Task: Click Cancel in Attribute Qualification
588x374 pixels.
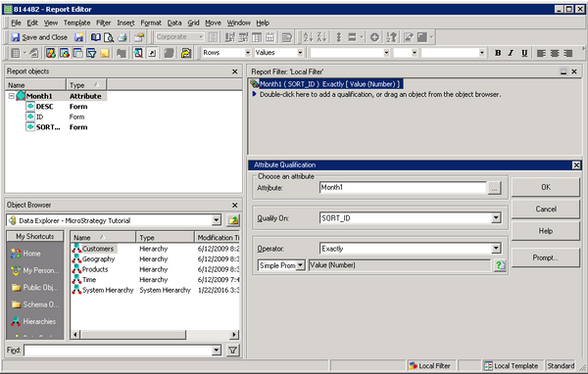Action: (x=546, y=210)
